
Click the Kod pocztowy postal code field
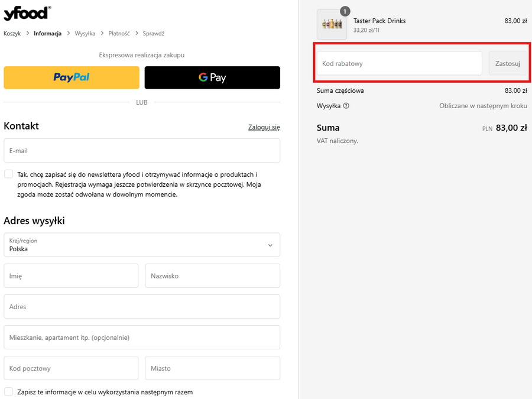click(71, 368)
